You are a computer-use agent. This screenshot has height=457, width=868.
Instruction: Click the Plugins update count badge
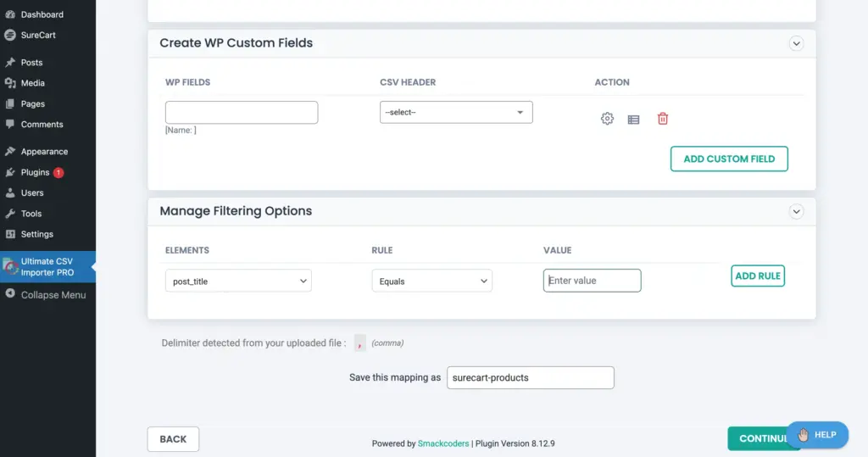click(x=58, y=172)
